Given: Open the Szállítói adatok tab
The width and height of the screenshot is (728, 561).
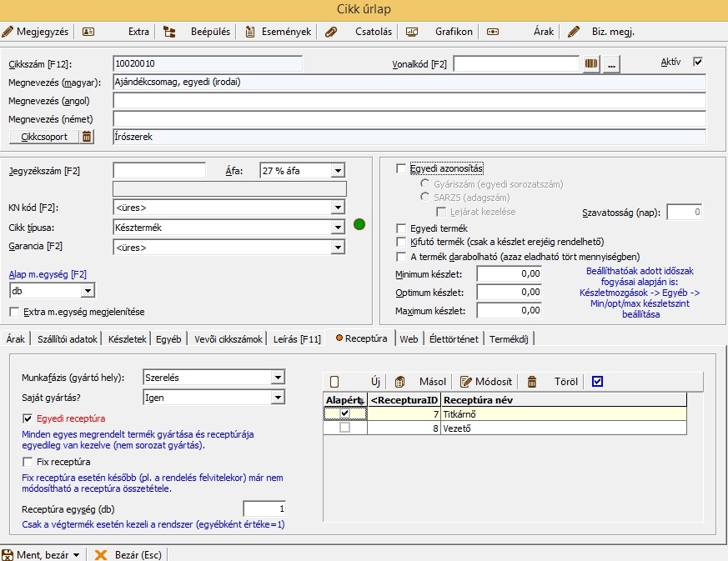Looking at the screenshot, I should click(67, 339).
